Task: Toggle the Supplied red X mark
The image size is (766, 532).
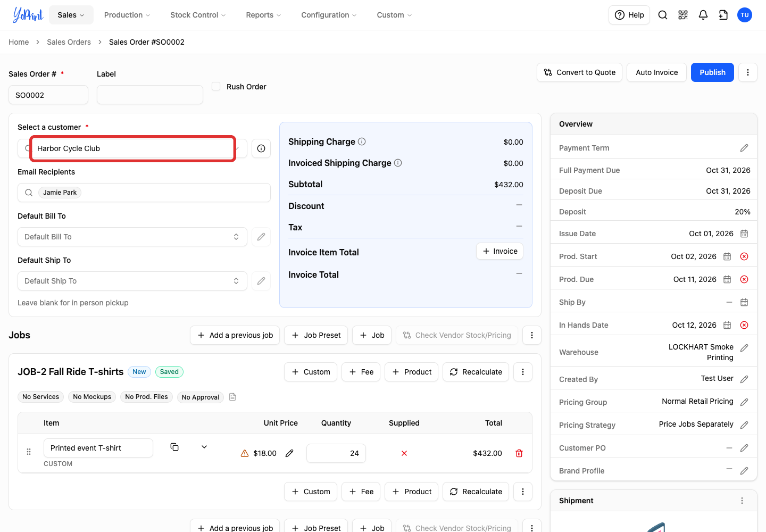Action: (x=404, y=453)
